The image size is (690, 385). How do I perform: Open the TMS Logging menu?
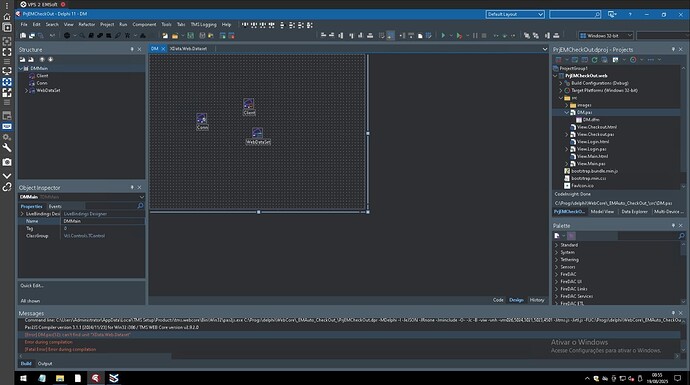click(x=203, y=25)
